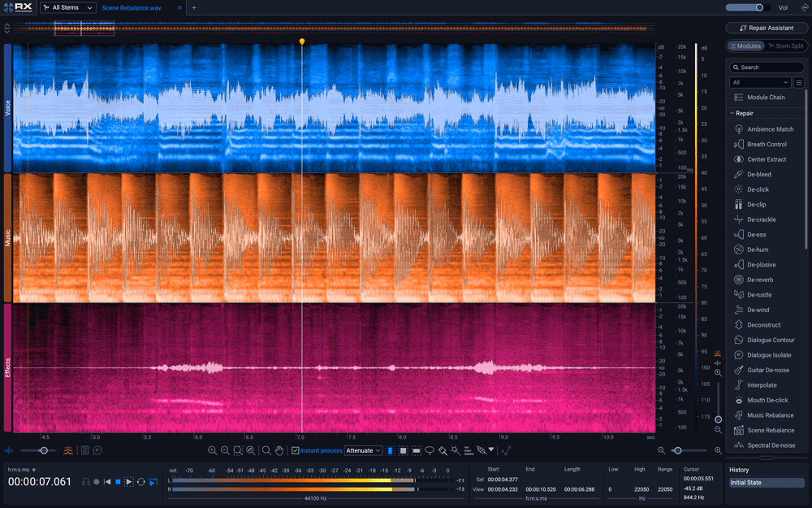
Task: Switch the panel to Stem Split view
Action: (784, 46)
